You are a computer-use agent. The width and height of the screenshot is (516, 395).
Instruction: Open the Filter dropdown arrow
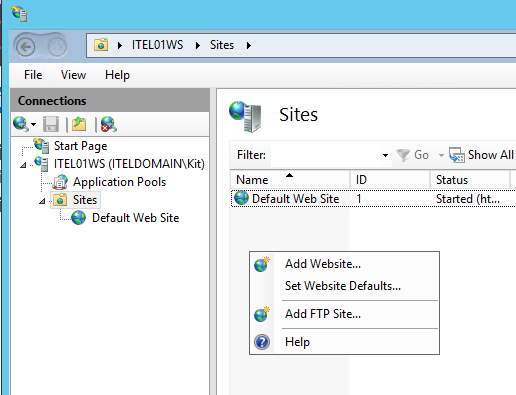385,155
